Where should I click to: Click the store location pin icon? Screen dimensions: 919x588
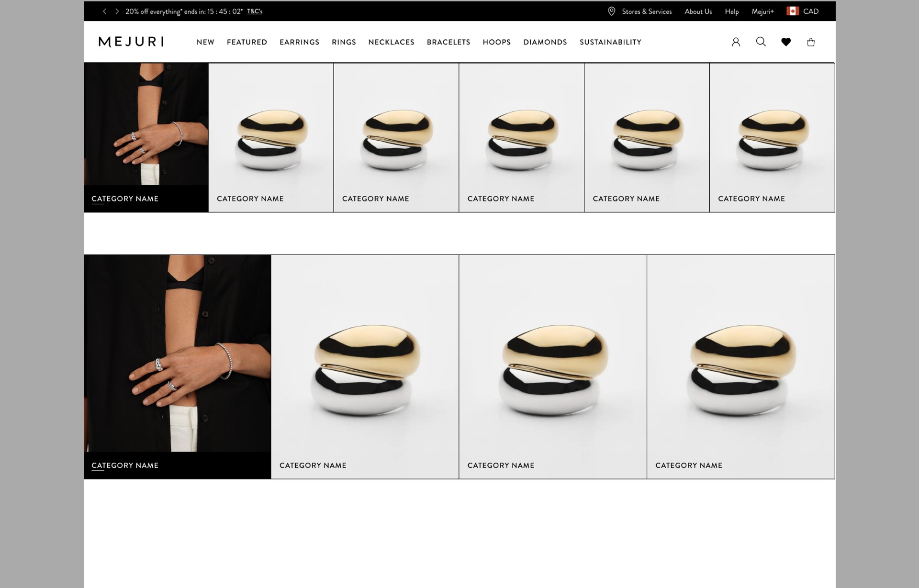[x=611, y=11]
